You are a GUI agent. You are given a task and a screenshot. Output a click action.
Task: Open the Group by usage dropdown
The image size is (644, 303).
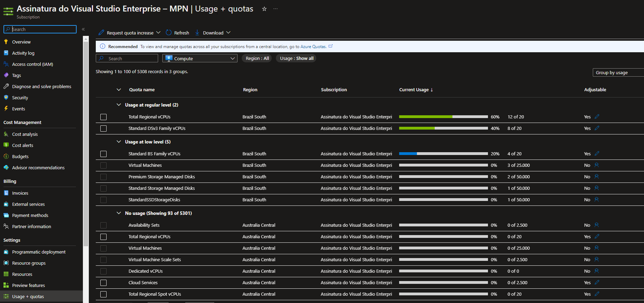pyautogui.click(x=618, y=72)
